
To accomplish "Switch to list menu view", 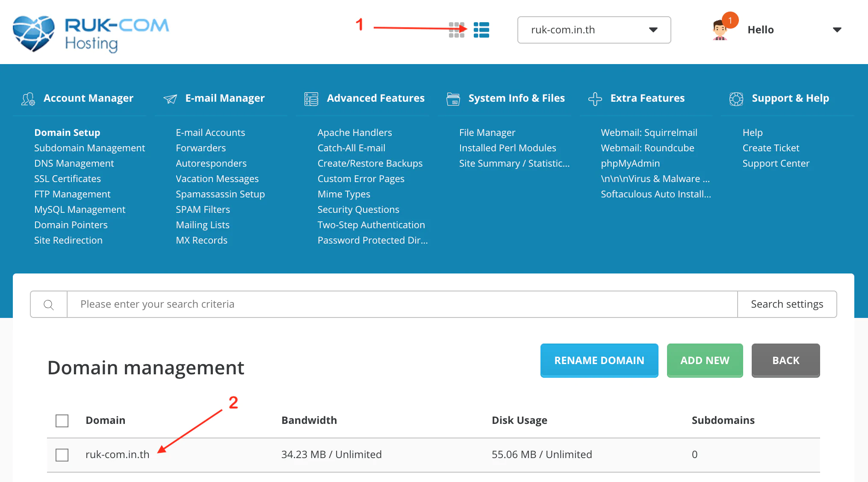I will [481, 30].
